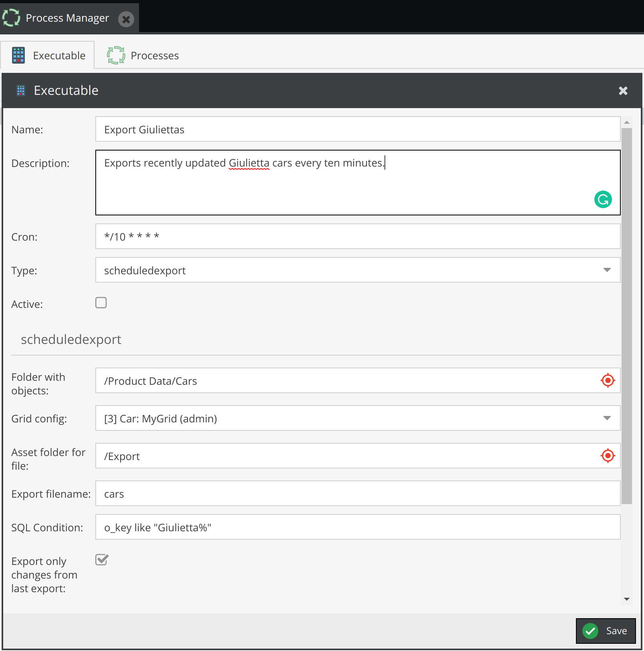Screen dimensions: 644x651
Task: Close the Executable dialog with the X
Action: coord(623,90)
